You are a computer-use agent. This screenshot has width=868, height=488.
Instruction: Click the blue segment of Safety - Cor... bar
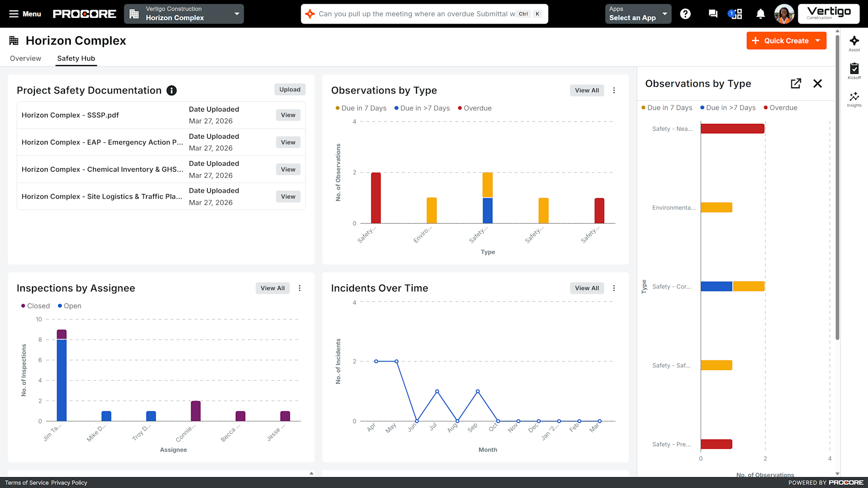(716, 287)
